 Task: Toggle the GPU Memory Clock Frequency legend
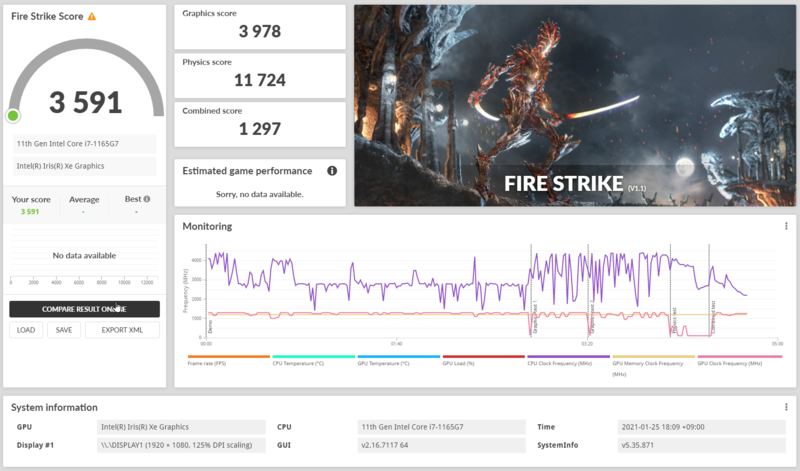[x=654, y=366]
